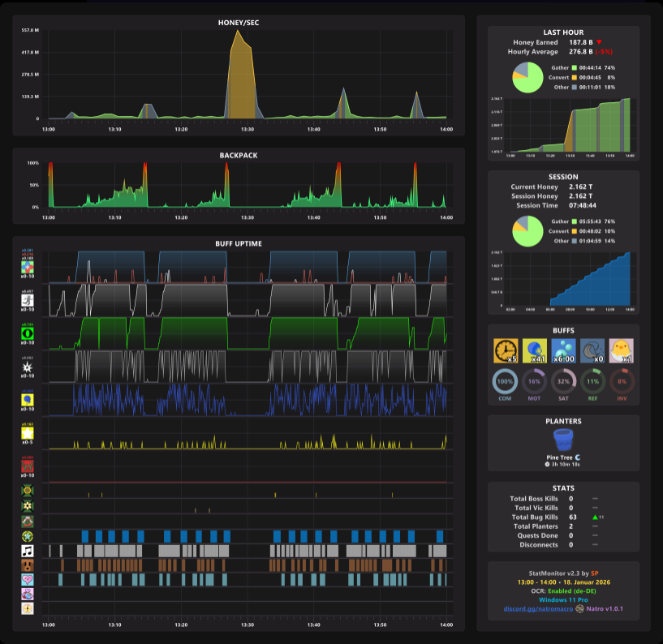Image resolution: width=663 pixels, height=644 pixels.
Task: Click the festive wreath buff row icon
Action: [x=28, y=521]
